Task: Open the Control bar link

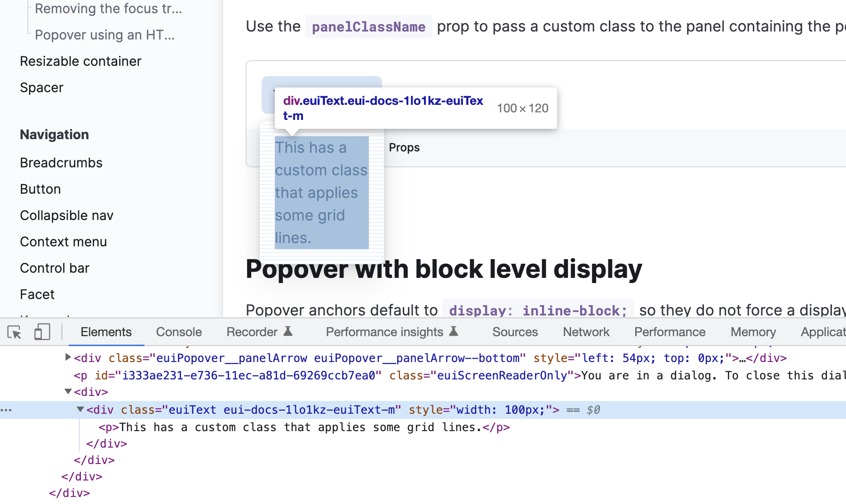Action: tap(55, 268)
